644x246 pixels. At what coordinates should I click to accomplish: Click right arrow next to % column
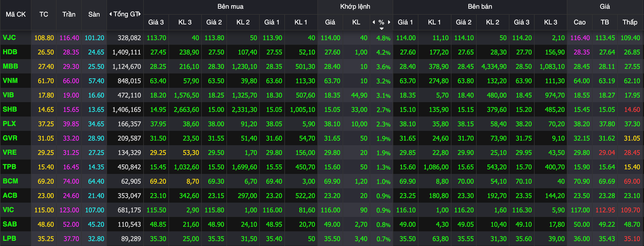(x=390, y=22)
